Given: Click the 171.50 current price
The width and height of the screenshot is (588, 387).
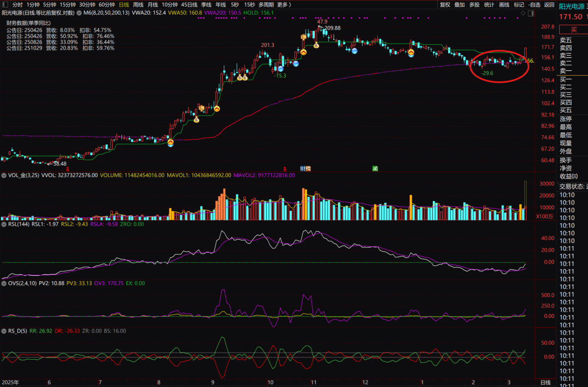Looking at the screenshot, I should (x=571, y=17).
